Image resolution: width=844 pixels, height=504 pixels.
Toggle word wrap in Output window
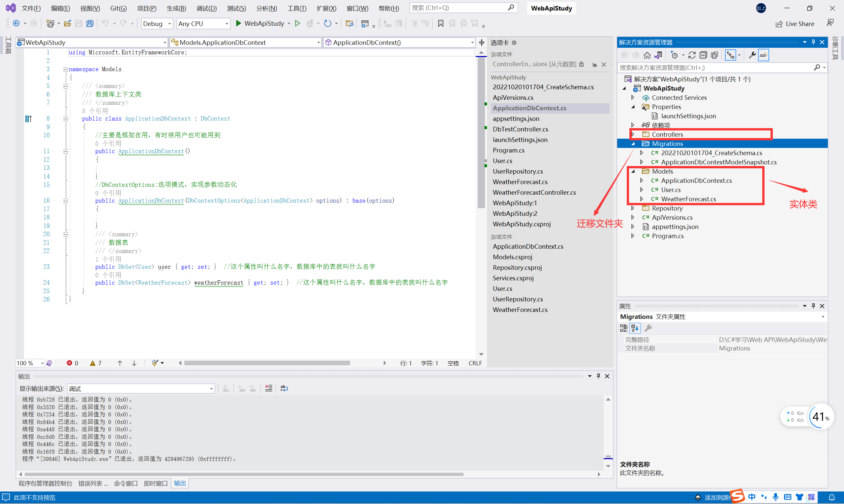coord(284,388)
